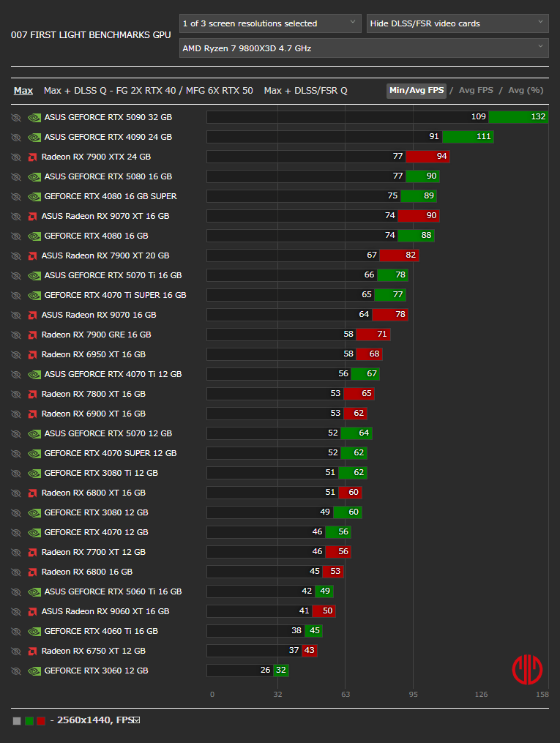The width and height of the screenshot is (560, 743).
Task: Switch to Avg FPS display mode
Action: pyautogui.click(x=476, y=90)
